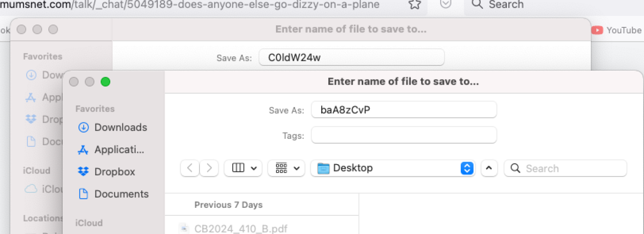The height and width of the screenshot is (234, 644).
Task: Click the back navigation arrow button
Action: click(x=190, y=168)
